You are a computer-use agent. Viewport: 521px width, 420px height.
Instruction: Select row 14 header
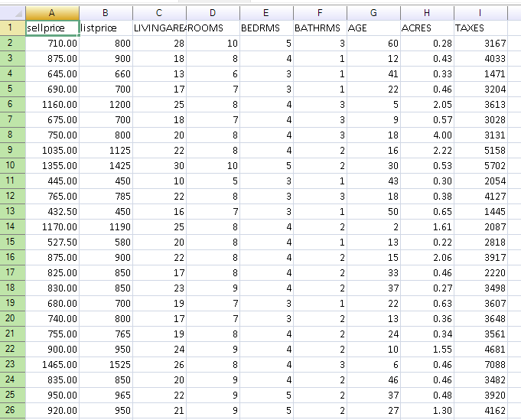(13, 226)
